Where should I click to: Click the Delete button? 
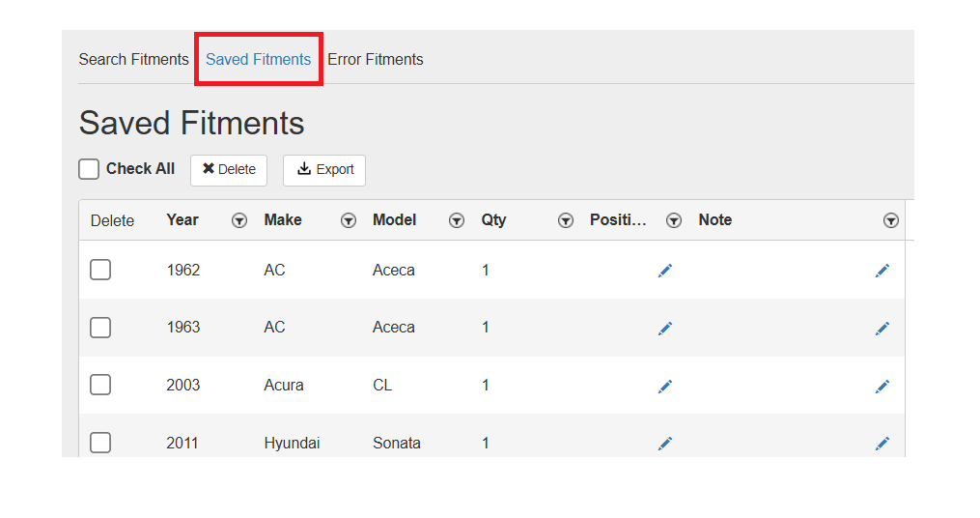pos(229,170)
